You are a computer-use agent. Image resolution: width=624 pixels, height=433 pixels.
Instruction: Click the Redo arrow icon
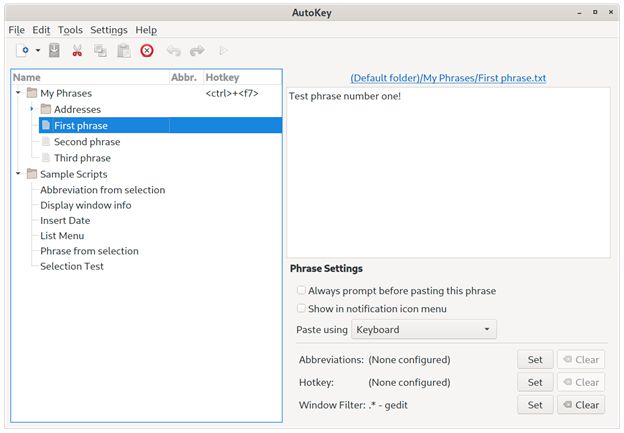(197, 50)
